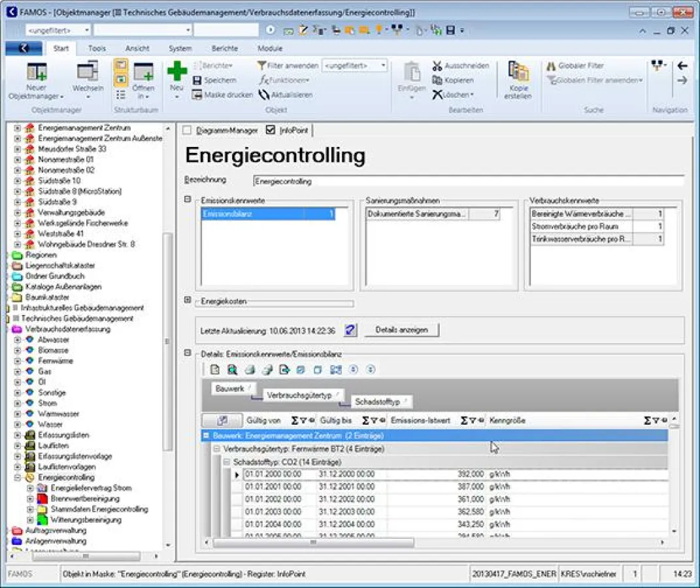Screen dimensions: 700x588
Task: Switch to the Module ribbon tab
Action: coord(269,48)
